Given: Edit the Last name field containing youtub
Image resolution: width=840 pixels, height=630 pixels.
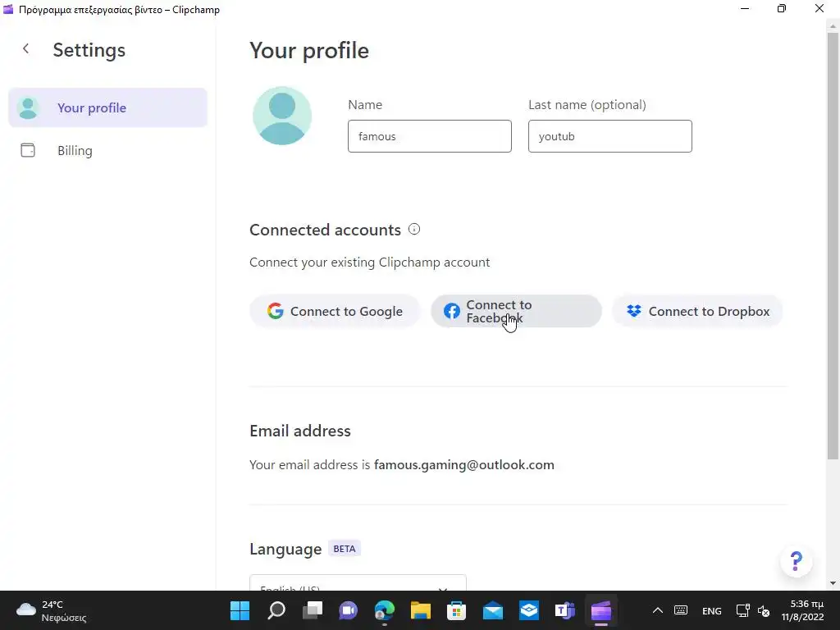Looking at the screenshot, I should pos(610,136).
